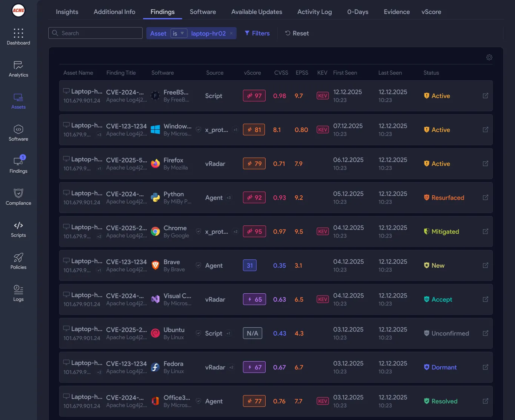
Task: Focus the Search input field
Action: point(95,33)
